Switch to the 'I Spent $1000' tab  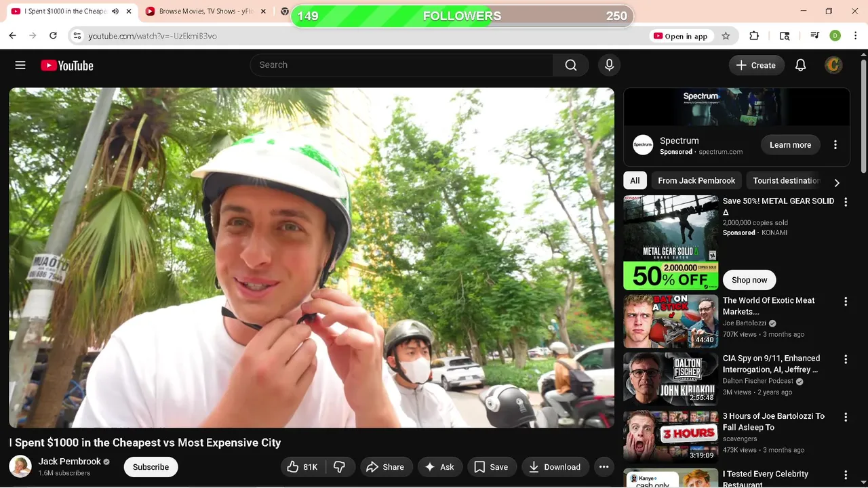pos(65,12)
